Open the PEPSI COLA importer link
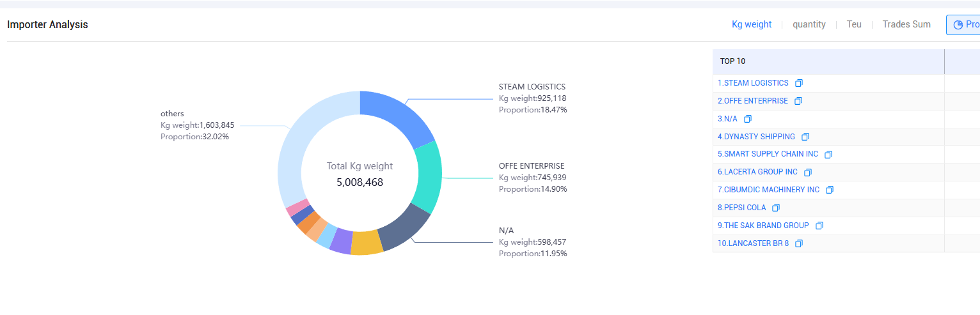This screenshot has height=315, width=980. [x=741, y=208]
